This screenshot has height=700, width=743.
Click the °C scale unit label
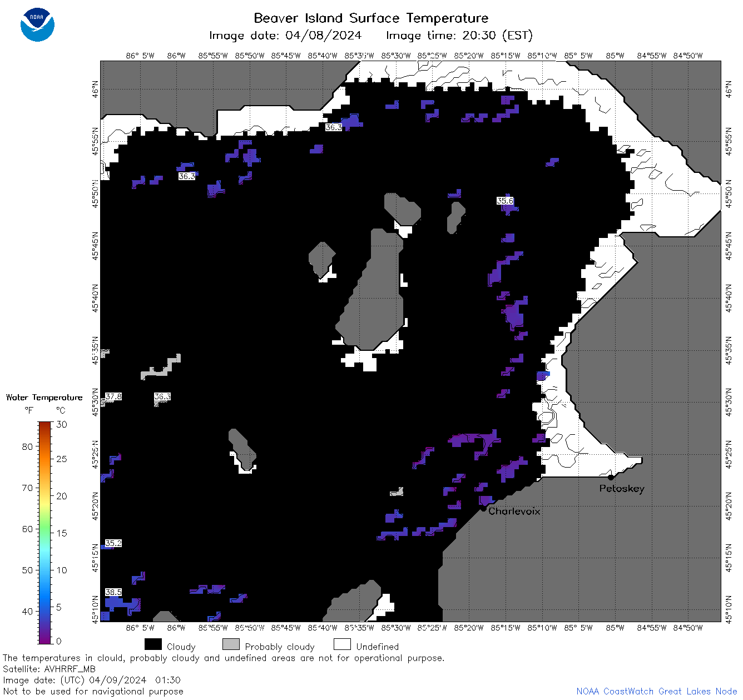coord(61,410)
